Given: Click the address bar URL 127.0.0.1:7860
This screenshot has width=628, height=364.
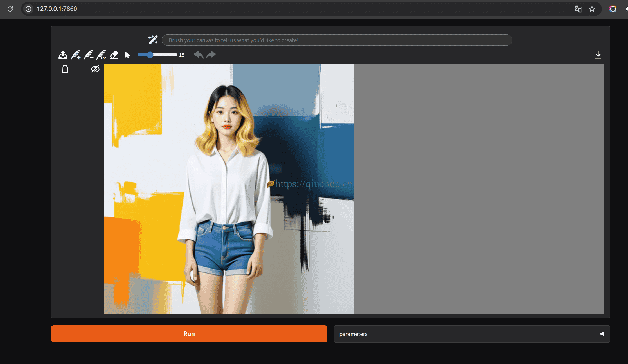Looking at the screenshot, I should coord(57,9).
